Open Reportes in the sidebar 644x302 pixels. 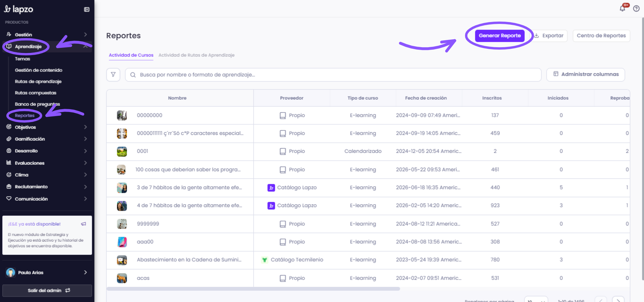pos(25,115)
